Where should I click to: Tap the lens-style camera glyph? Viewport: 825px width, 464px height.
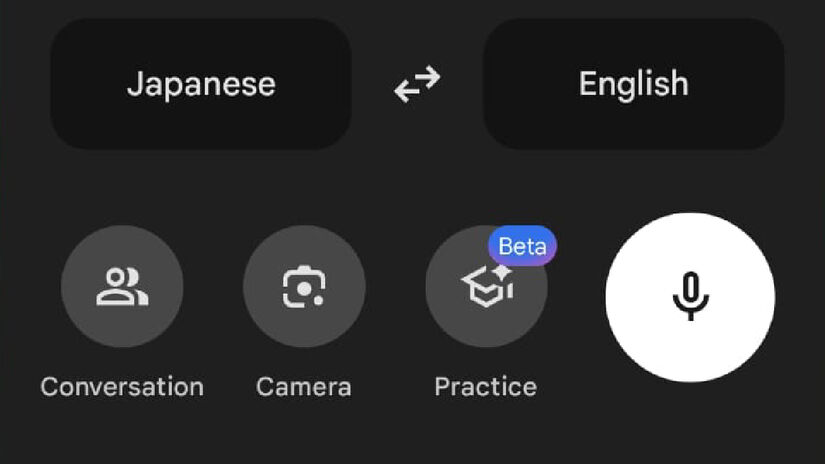coord(304,287)
